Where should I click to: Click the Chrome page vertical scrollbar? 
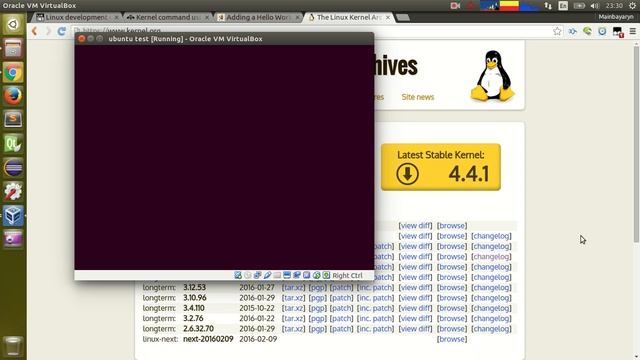(x=636, y=143)
